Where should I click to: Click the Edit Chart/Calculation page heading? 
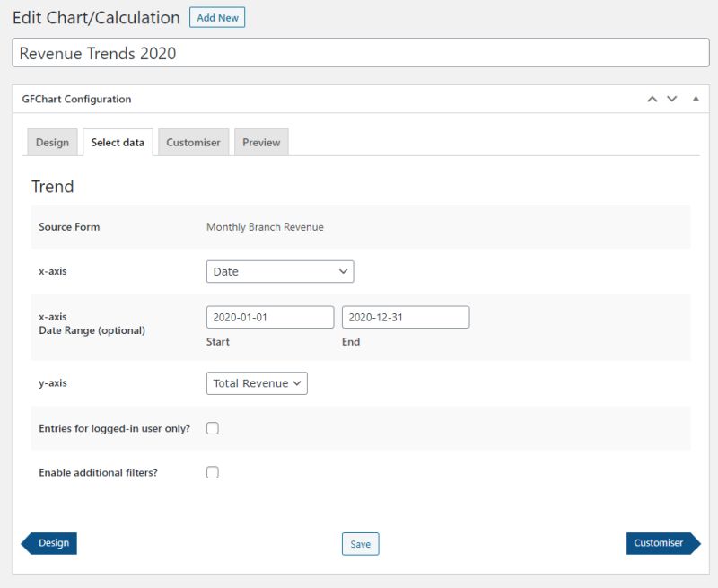(x=96, y=18)
